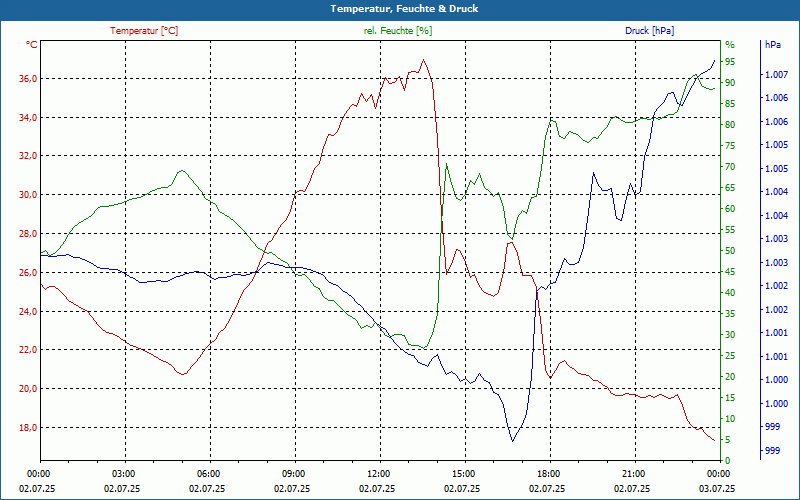
Task: Click the '°C' unit label on temperature axis
Action: pyautogui.click(x=32, y=45)
